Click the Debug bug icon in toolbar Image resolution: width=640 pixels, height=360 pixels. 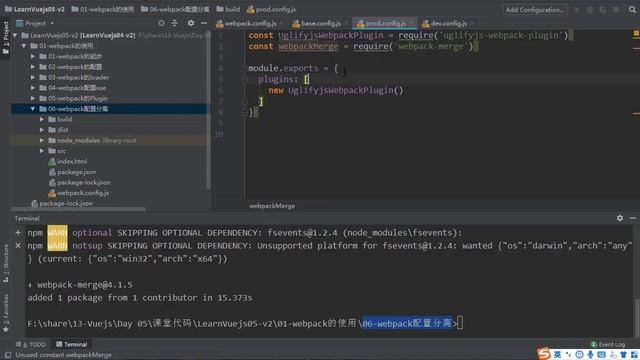pyautogui.click(x=590, y=9)
